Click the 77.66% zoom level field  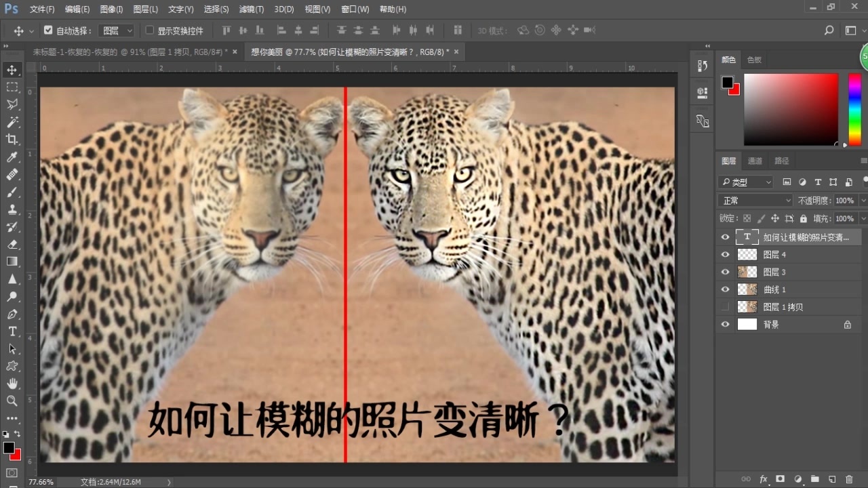[x=41, y=482]
